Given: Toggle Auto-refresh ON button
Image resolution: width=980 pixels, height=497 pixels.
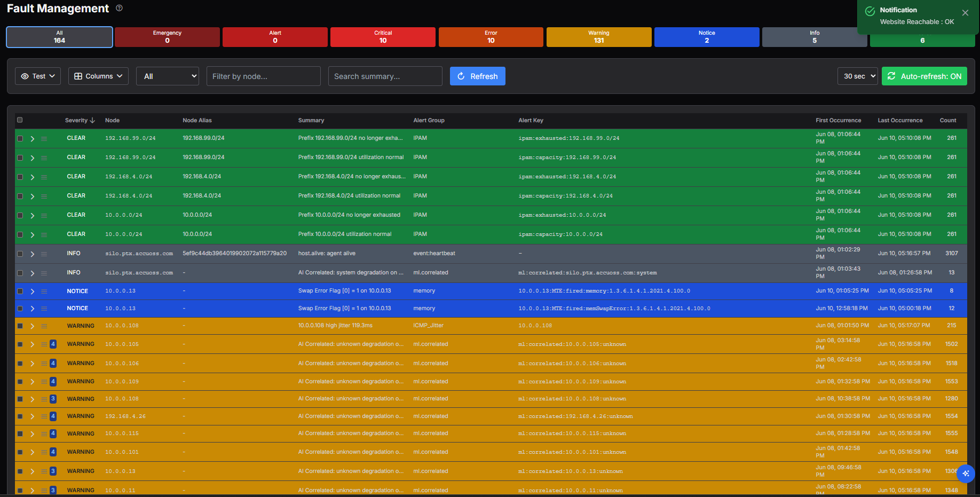Looking at the screenshot, I should (x=924, y=76).
